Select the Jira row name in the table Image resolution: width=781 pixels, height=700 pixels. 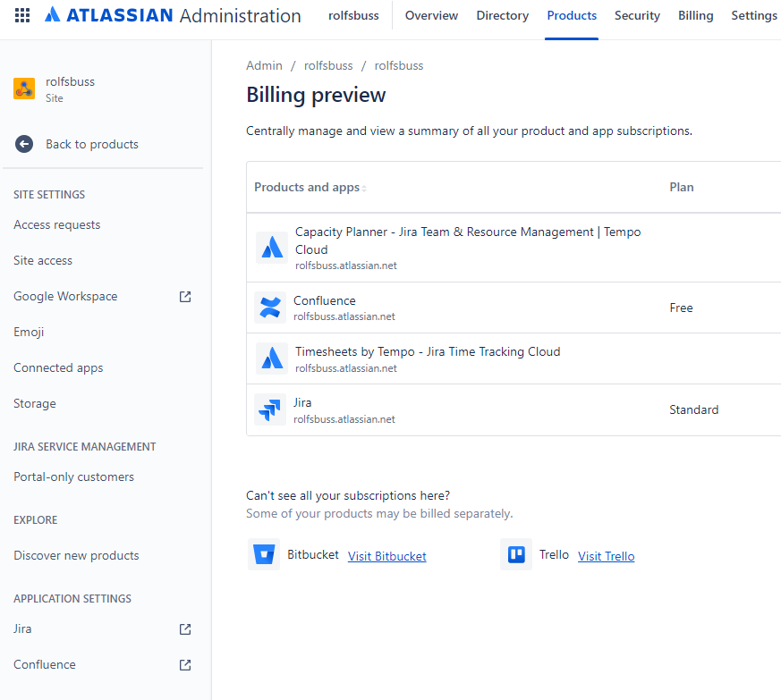click(x=302, y=403)
